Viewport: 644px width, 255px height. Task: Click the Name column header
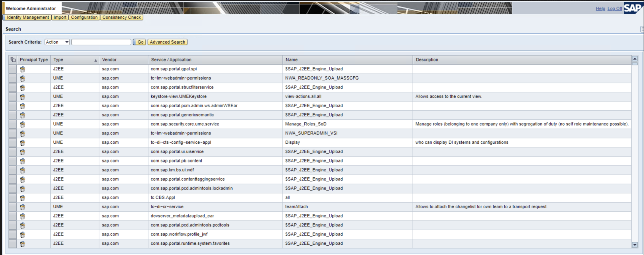[x=348, y=60]
